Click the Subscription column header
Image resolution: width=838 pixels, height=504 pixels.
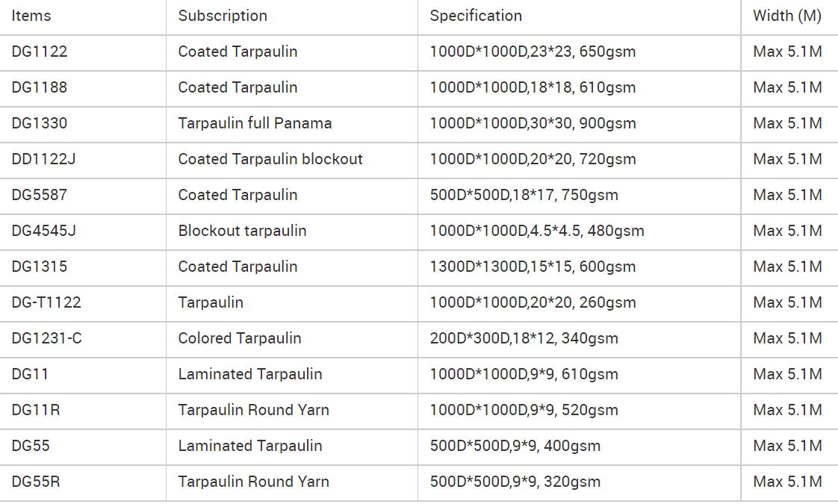point(223,16)
